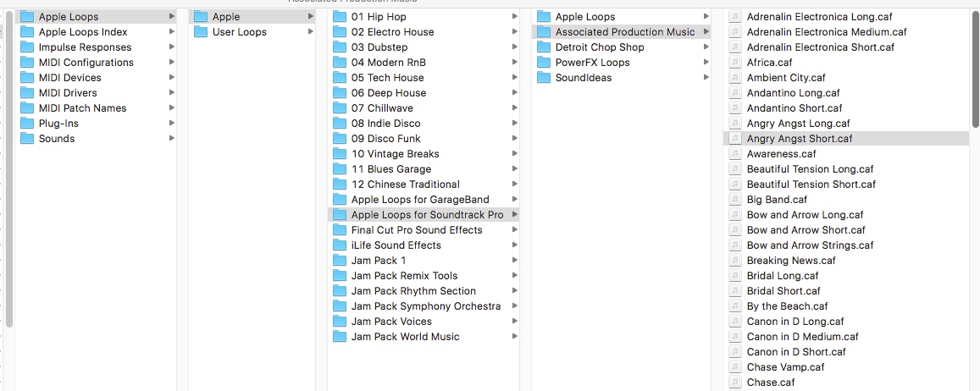The image size is (980, 391).
Task: Select Beautiful Tension Short.caf
Action: pyautogui.click(x=847, y=184)
